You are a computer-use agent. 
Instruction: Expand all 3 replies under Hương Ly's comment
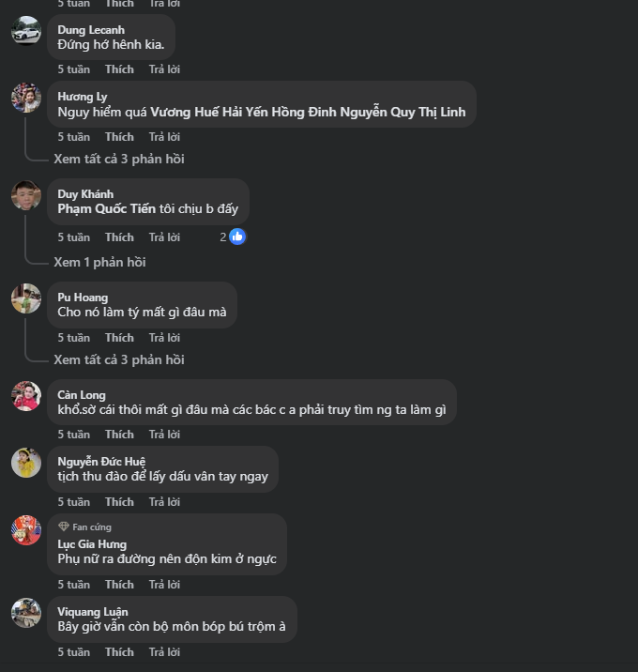[119, 159]
